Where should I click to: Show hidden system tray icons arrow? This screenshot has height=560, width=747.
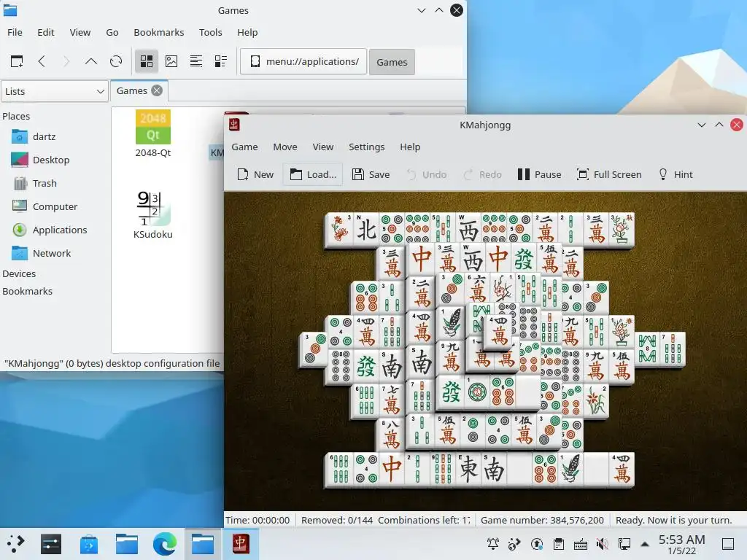click(645, 544)
